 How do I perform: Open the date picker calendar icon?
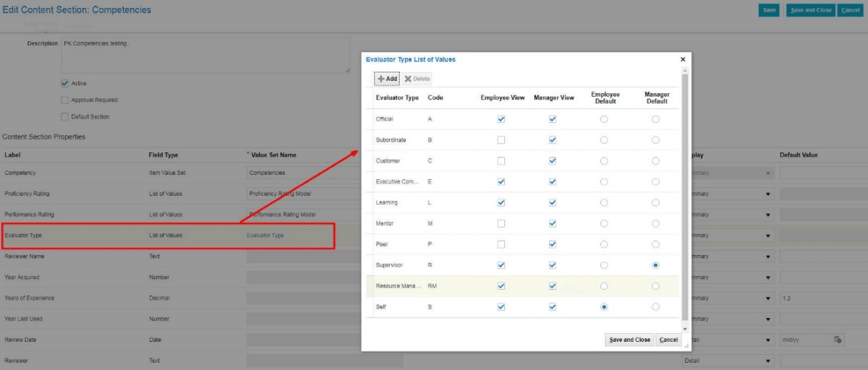click(837, 339)
